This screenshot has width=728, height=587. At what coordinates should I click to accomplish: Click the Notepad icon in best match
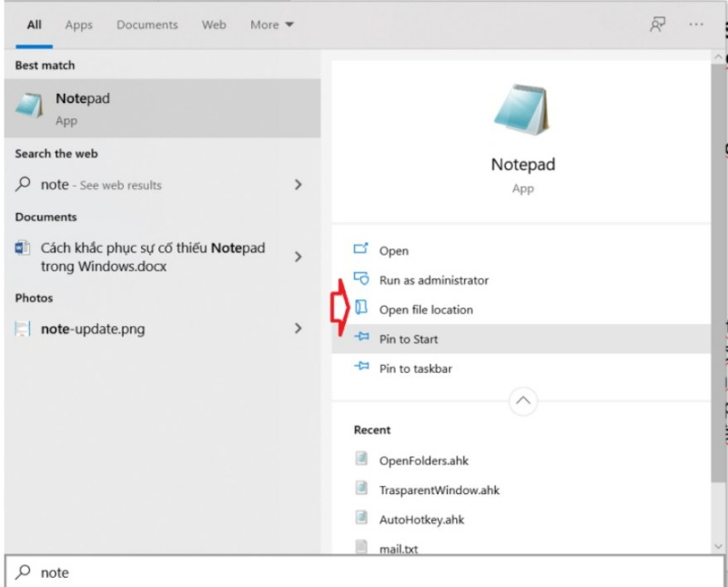pos(29,105)
